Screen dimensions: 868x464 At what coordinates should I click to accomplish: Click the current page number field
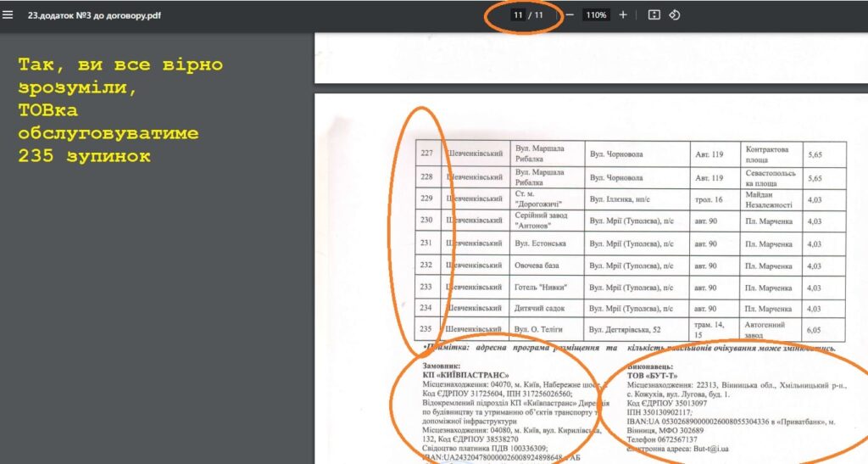click(517, 15)
